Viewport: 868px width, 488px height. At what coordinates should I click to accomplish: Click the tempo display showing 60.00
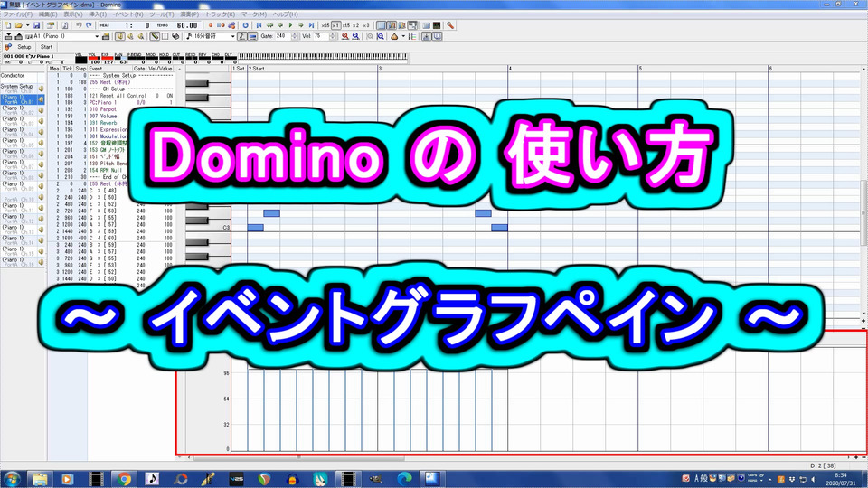coord(187,25)
